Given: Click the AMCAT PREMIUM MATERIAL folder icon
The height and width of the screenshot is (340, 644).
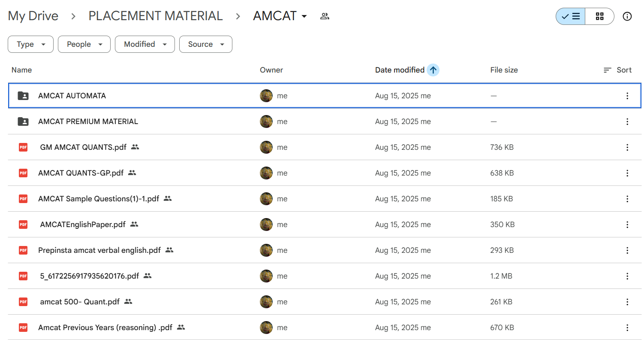Looking at the screenshot, I should (x=23, y=121).
